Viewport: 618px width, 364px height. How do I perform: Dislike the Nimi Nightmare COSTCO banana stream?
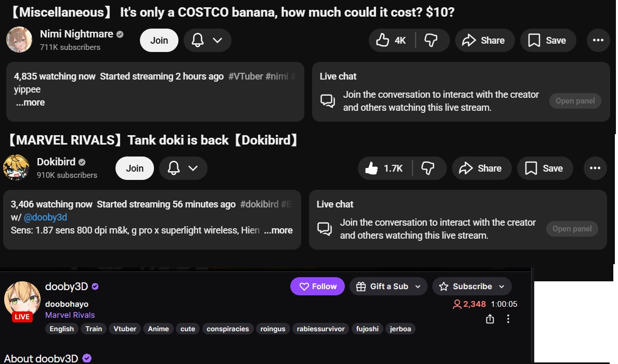432,40
